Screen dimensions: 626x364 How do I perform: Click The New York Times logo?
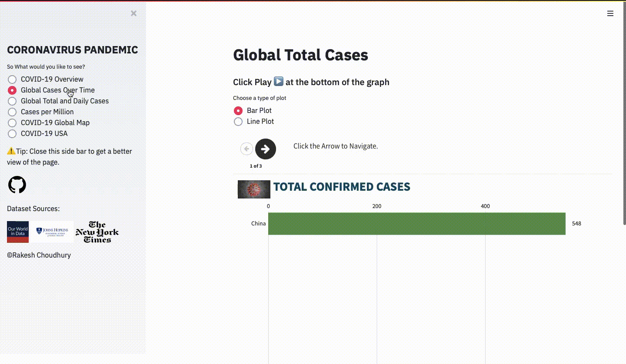[97, 232]
